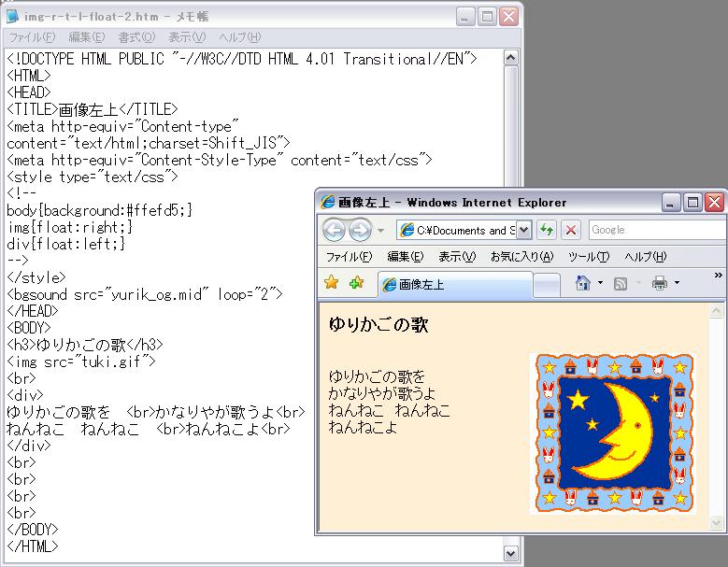Click the body{background:#ffefd5;} line in Notepad
Viewport: 728px width, 567px height.
99,210
